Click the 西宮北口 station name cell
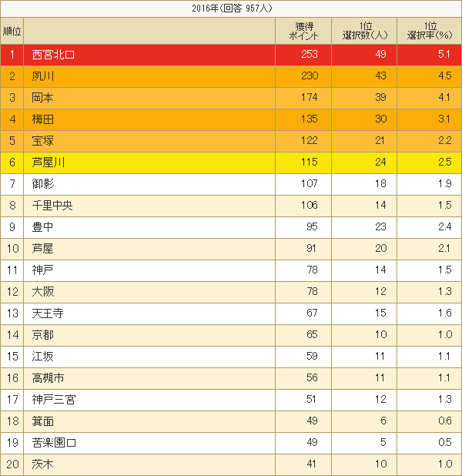The width and height of the screenshot is (462, 476). click(x=52, y=55)
